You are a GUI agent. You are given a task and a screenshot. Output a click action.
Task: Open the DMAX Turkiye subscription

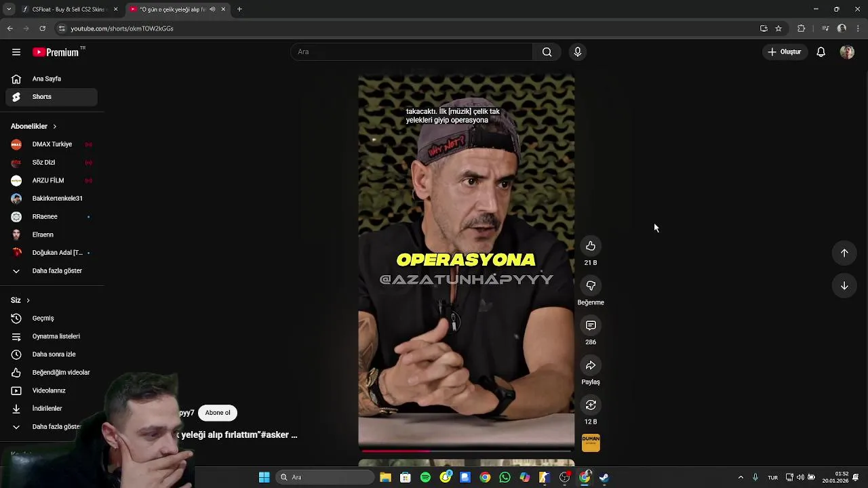(52, 144)
